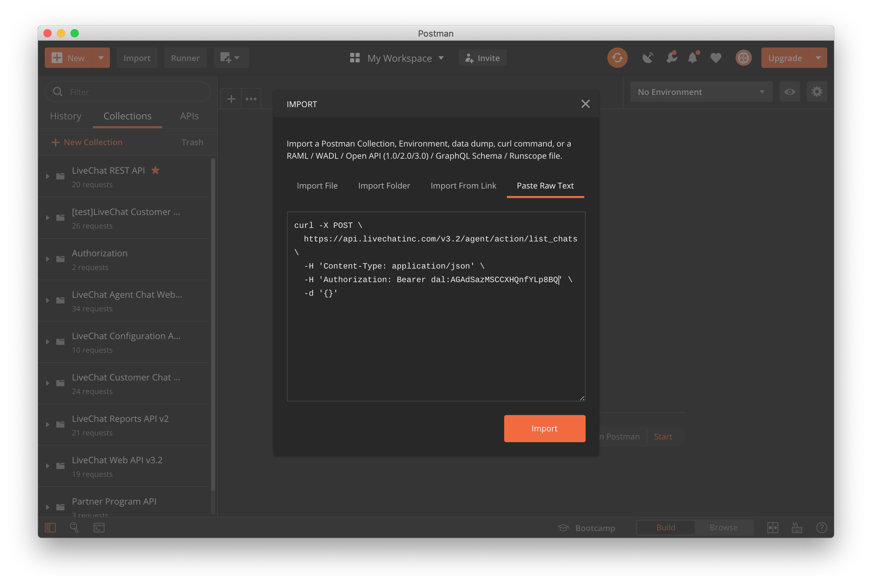The image size is (872, 588).
Task: Select the Import File tab
Action: pos(317,185)
